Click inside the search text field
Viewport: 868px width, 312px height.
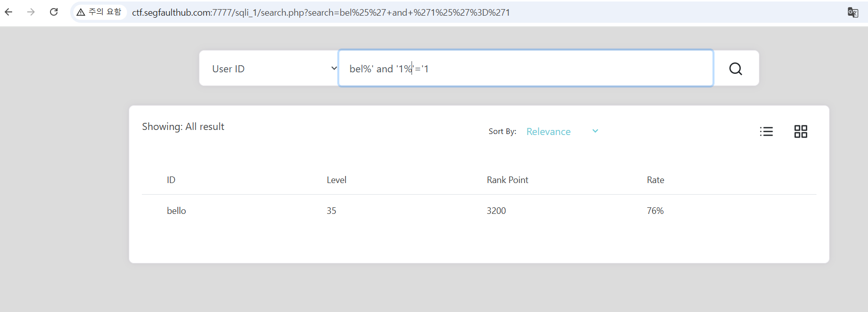pos(555,69)
